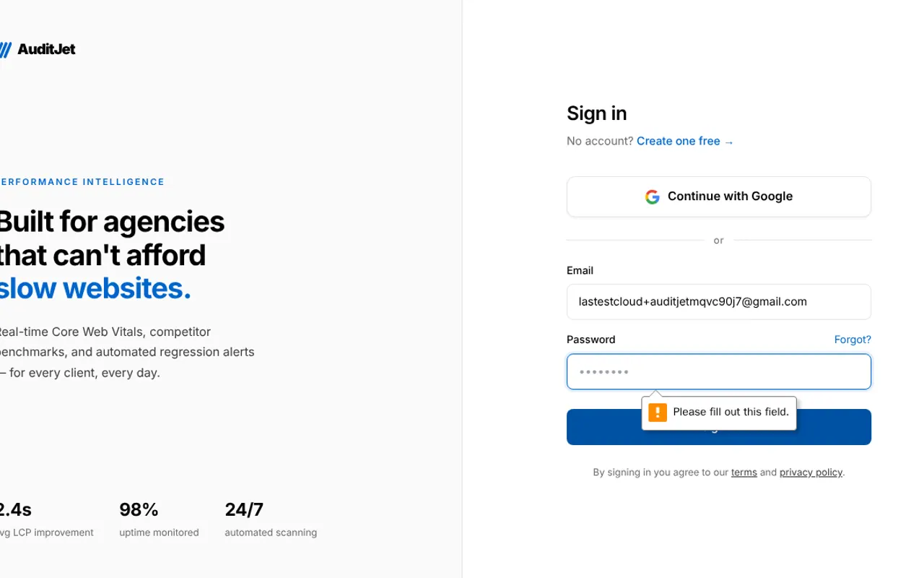Click the arrow after 'Create one free'
The width and height of the screenshot is (924, 578).
pos(729,142)
